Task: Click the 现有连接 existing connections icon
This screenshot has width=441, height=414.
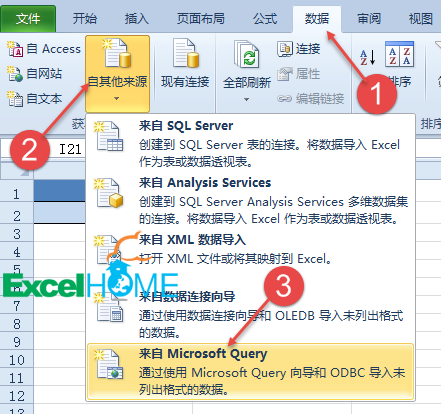Action: click(185, 53)
